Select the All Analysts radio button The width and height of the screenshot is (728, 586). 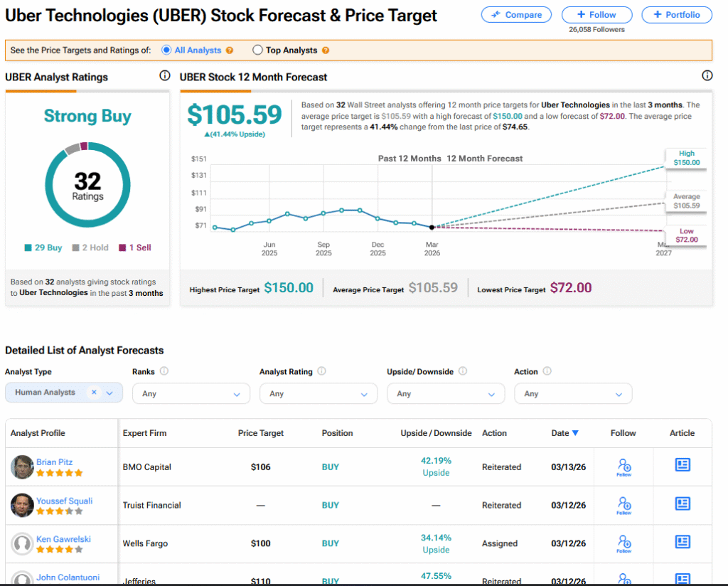(x=166, y=50)
